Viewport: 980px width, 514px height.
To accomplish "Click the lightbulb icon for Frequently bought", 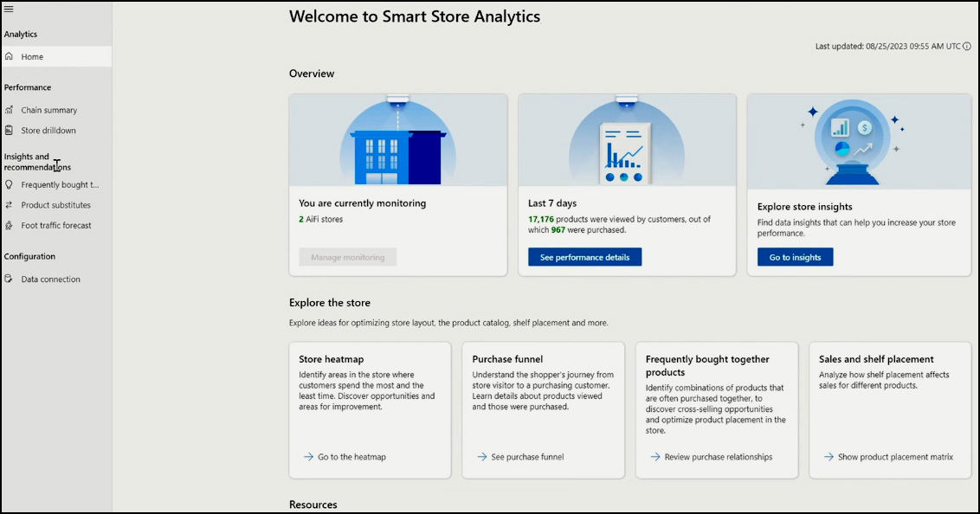I will [9, 184].
